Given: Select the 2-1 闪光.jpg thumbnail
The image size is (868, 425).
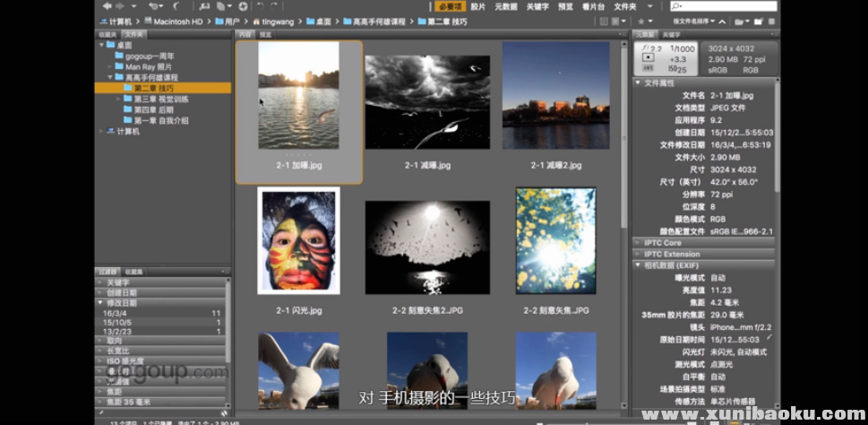Looking at the screenshot, I should tap(299, 240).
